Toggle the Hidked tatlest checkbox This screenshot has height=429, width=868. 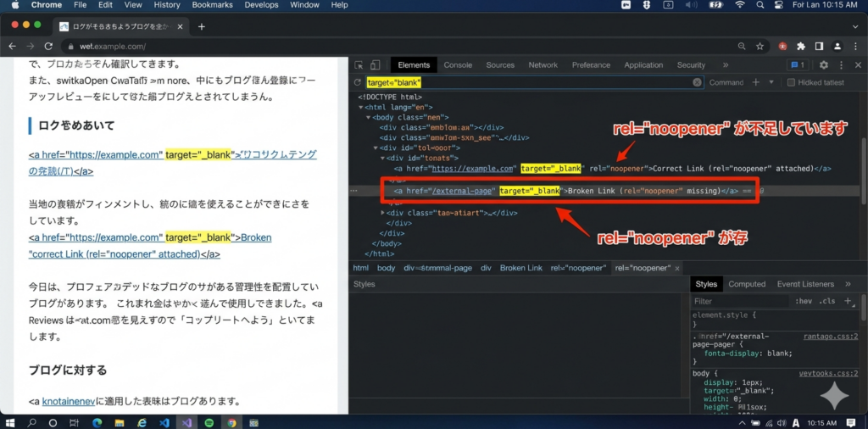[x=791, y=82]
